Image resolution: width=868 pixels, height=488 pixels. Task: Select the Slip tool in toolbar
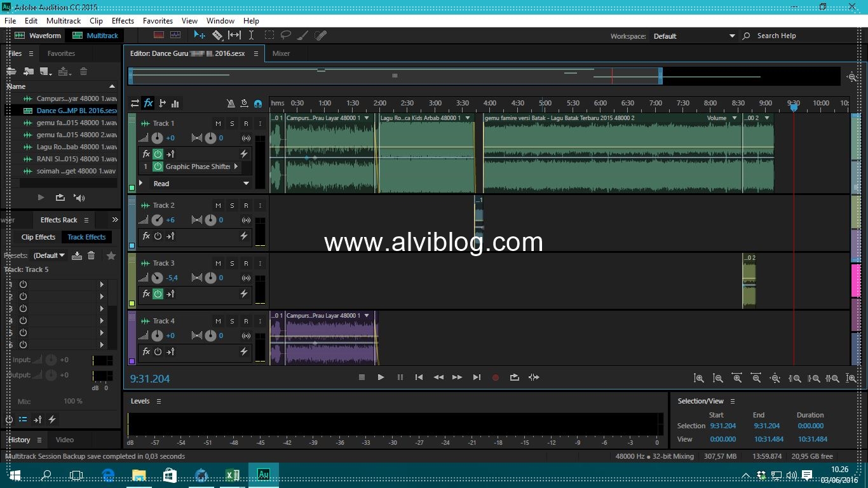tap(234, 36)
